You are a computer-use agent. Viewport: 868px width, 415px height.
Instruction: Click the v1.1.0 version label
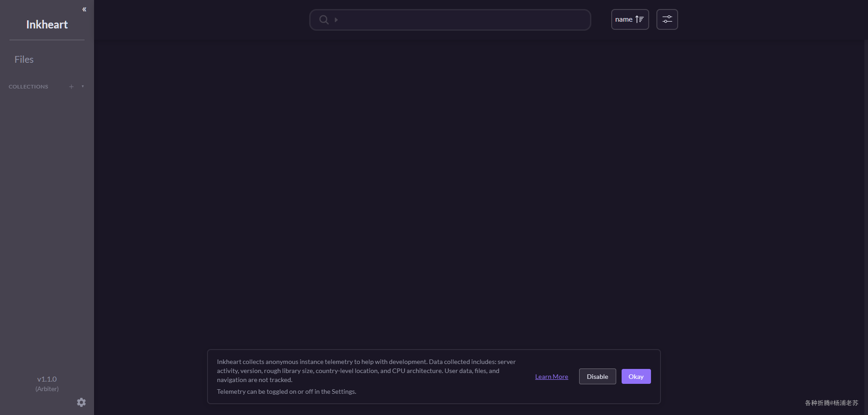[x=47, y=379]
